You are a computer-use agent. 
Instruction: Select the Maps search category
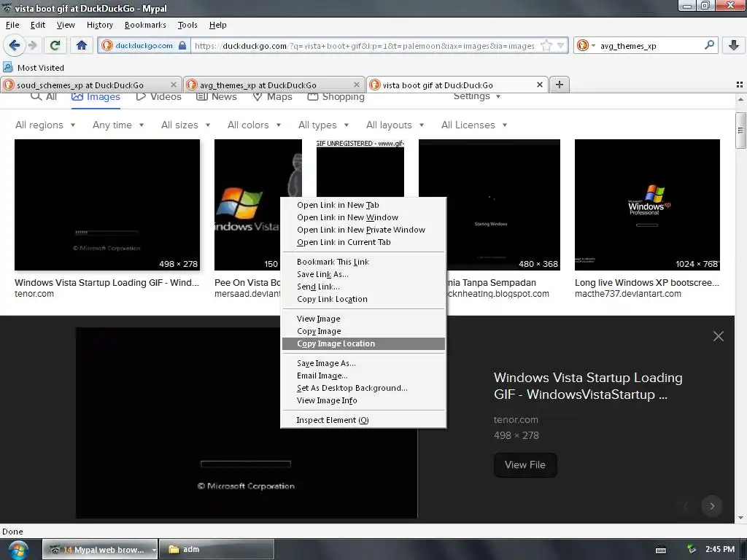[x=273, y=97]
